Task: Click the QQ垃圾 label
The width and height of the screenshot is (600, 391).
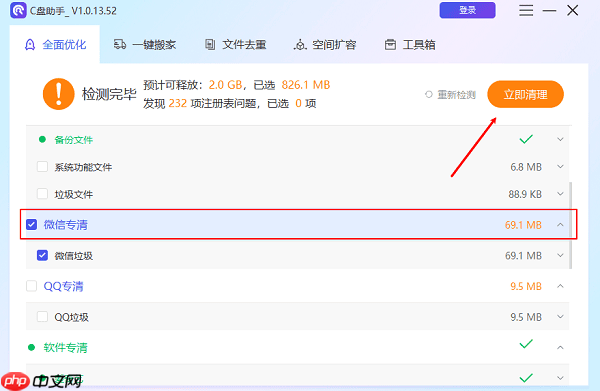Action: (x=71, y=317)
